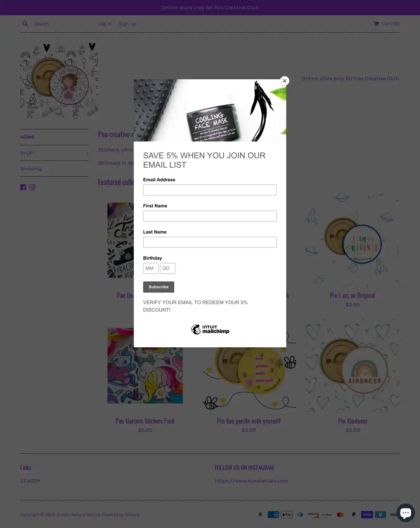Visit the Facebook page icon
This screenshot has width=420, height=528.
coord(23,187)
